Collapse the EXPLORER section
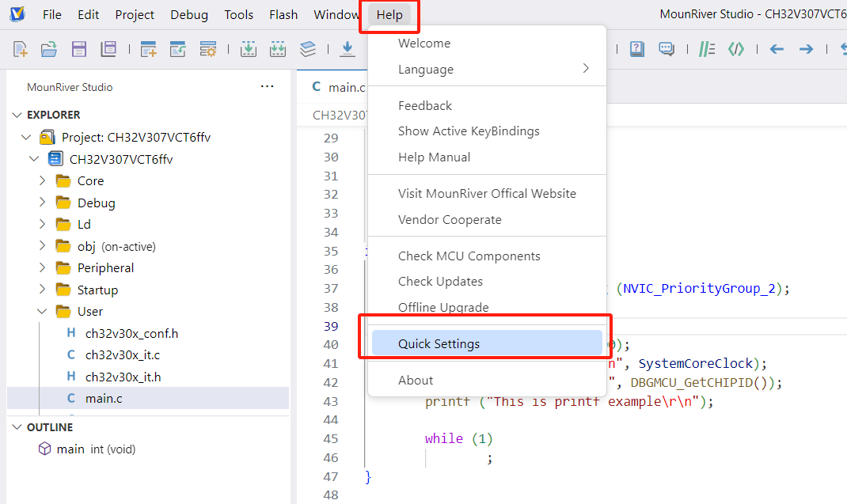This screenshot has width=847, height=504. coord(17,115)
